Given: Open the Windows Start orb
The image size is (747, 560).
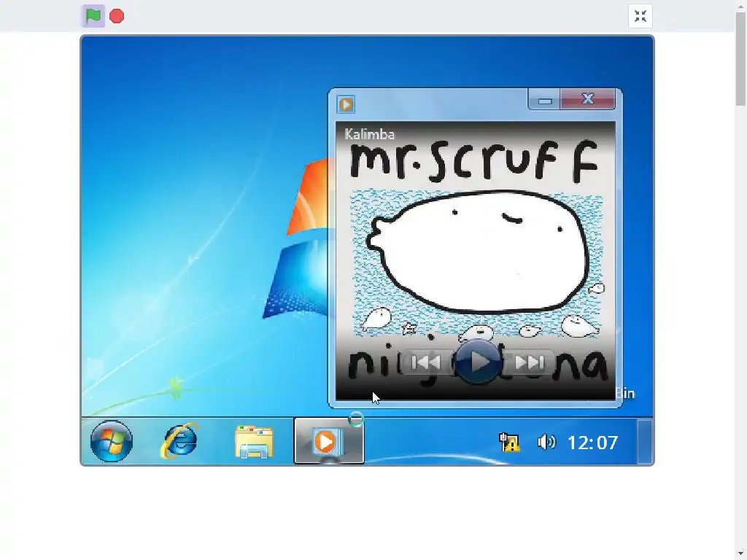Looking at the screenshot, I should point(112,441).
